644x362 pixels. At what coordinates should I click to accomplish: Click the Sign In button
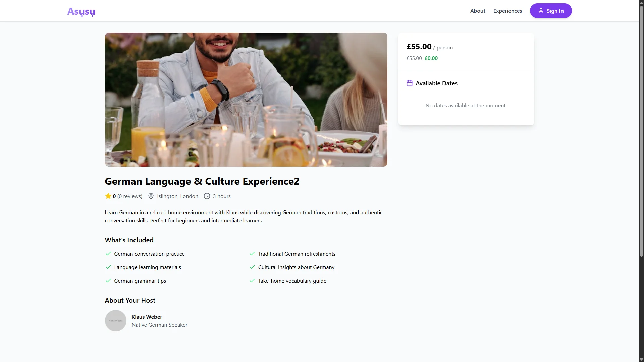[x=551, y=11]
